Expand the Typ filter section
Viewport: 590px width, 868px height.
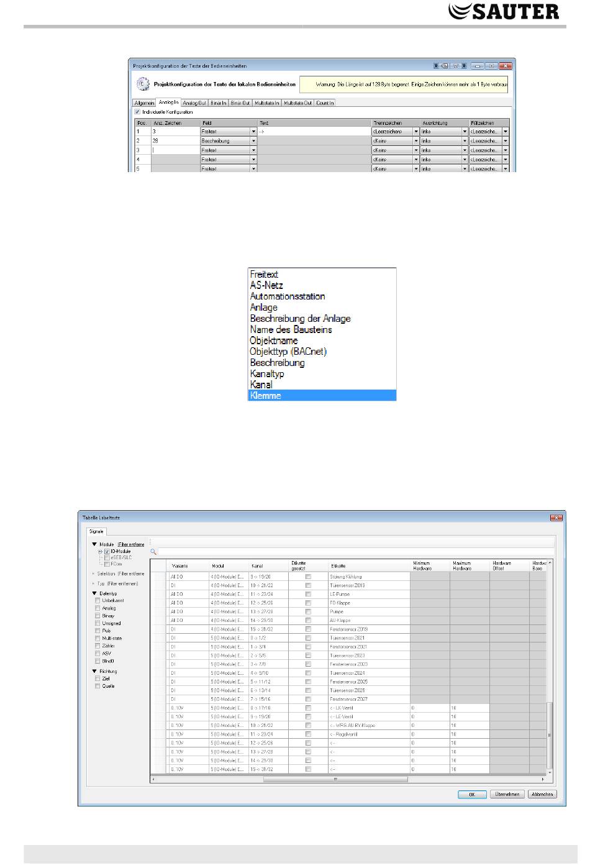tap(94, 583)
